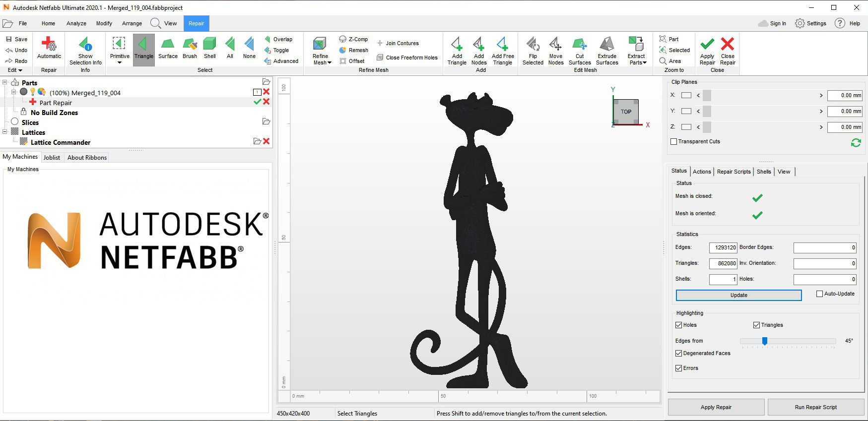The image size is (868, 421).
Task: Run Automatic repair tool
Action: 49,48
